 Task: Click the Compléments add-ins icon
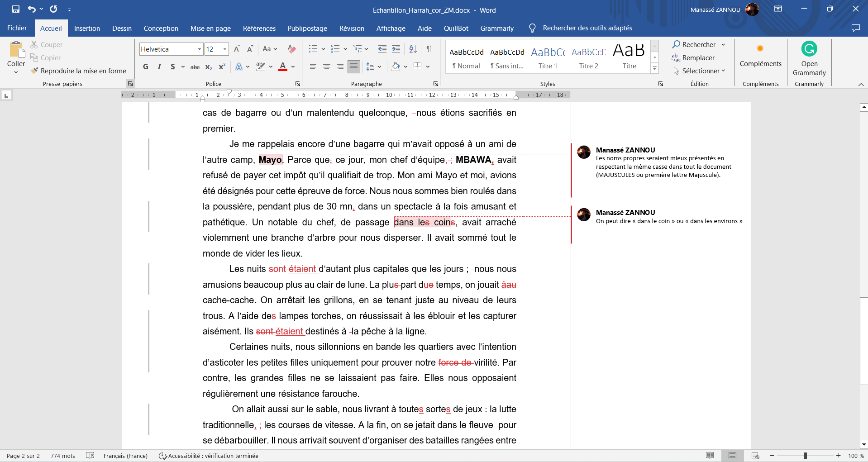click(760, 49)
